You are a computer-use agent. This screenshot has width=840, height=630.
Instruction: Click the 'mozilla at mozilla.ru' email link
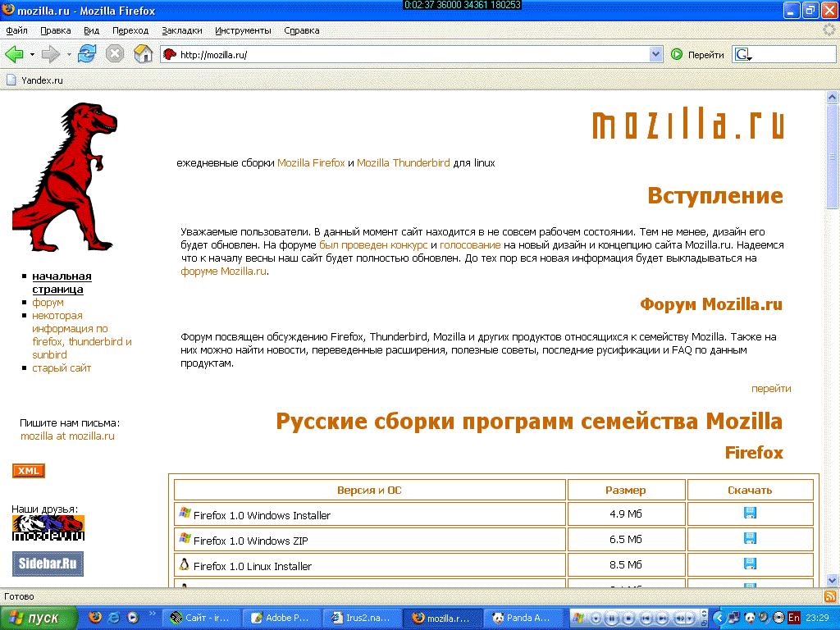(x=67, y=436)
